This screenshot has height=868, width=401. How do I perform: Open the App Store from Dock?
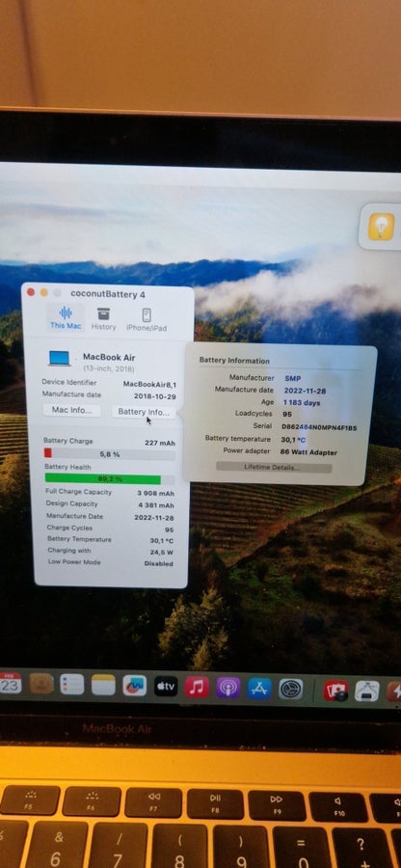[259, 688]
